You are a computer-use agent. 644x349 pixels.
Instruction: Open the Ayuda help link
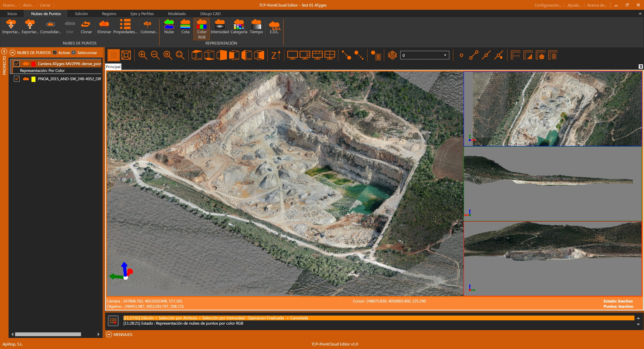pos(574,5)
